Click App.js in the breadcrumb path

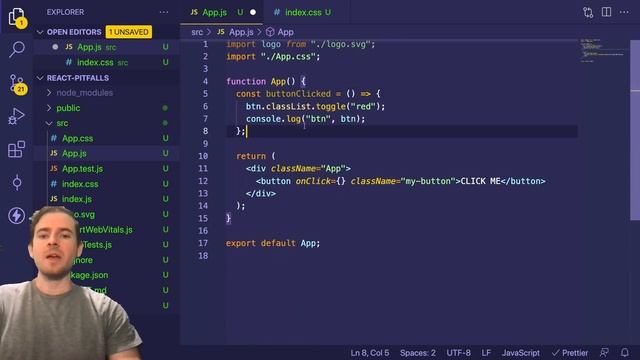pos(241,32)
